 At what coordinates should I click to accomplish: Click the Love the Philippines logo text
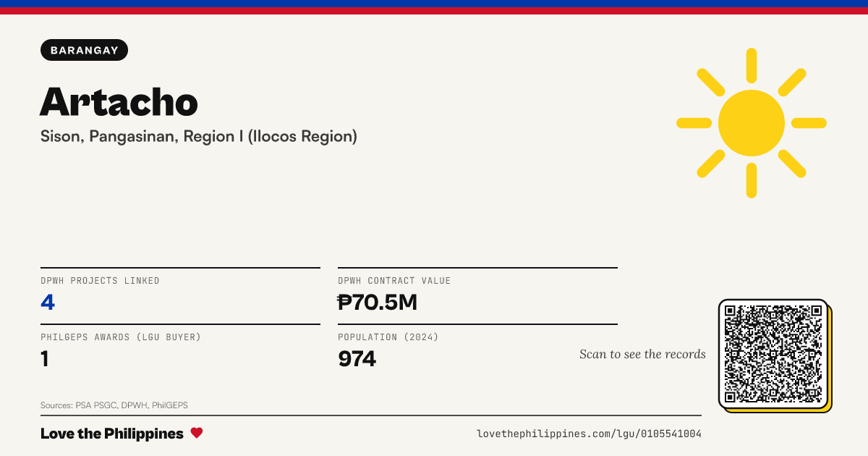[112, 434]
